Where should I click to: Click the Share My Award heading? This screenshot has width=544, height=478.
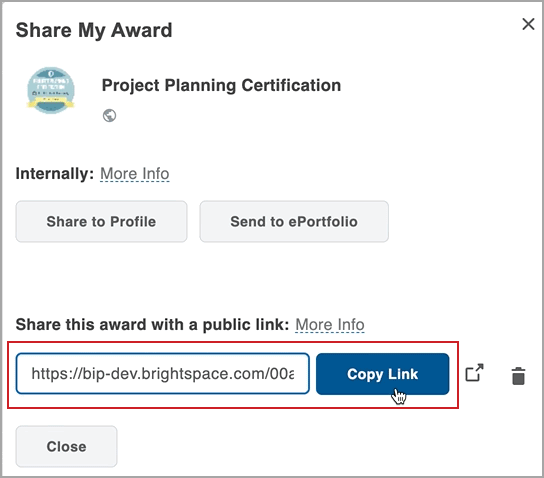(94, 31)
